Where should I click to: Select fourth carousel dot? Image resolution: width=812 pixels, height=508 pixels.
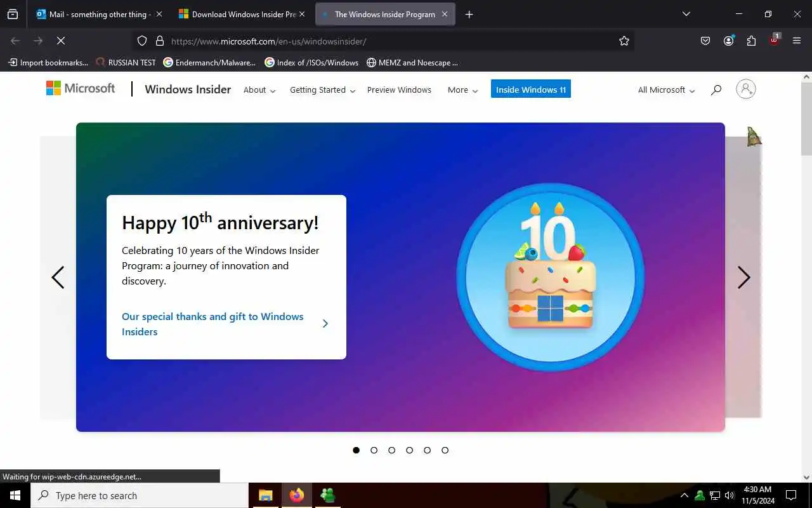(409, 450)
